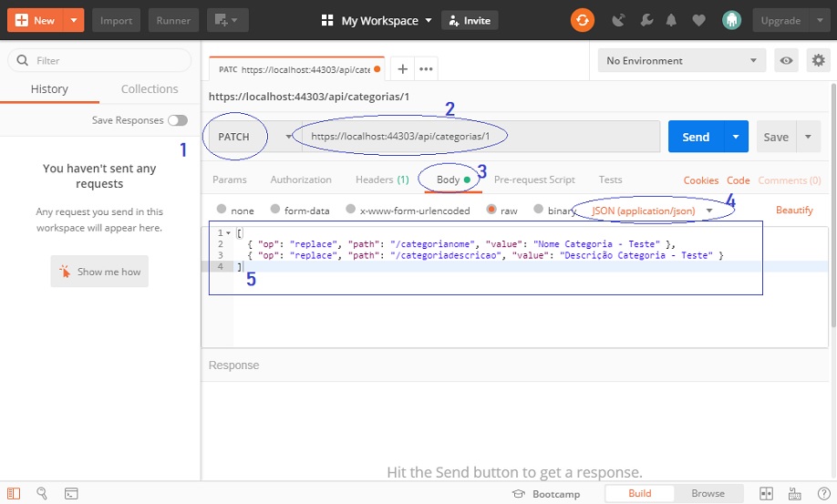Screen dimensions: 837x504
Task: Toggle the sidebar icon in status bar
Action: [x=14, y=493]
